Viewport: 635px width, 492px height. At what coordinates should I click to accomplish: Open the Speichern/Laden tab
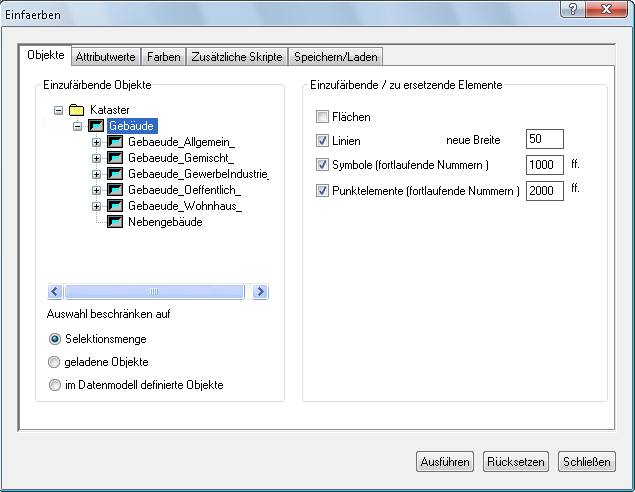[x=336, y=57]
